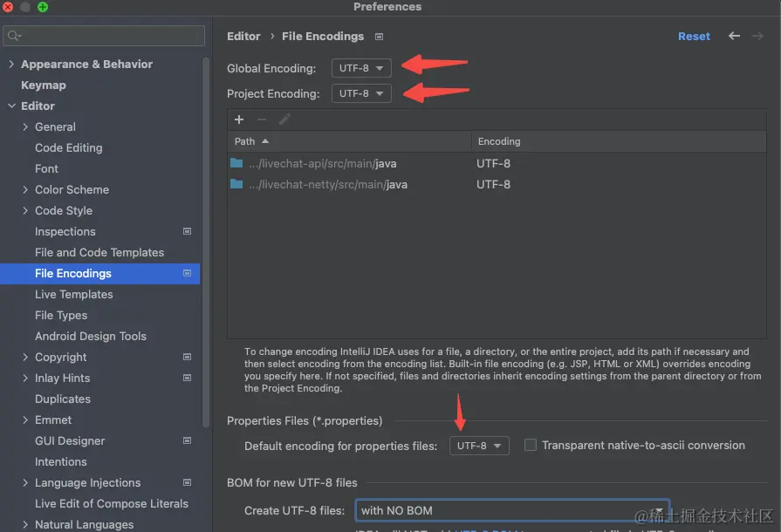
Task: Enable Transparent native-to-ascii conversion checkbox
Action: (x=531, y=445)
